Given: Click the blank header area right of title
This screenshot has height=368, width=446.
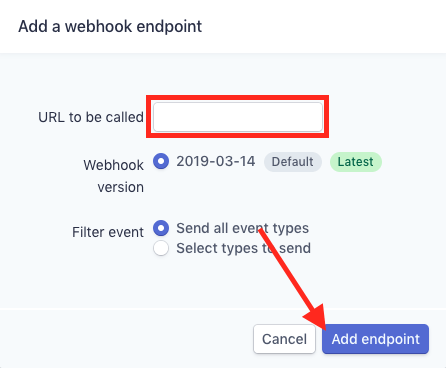Looking at the screenshot, I should point(323,26).
